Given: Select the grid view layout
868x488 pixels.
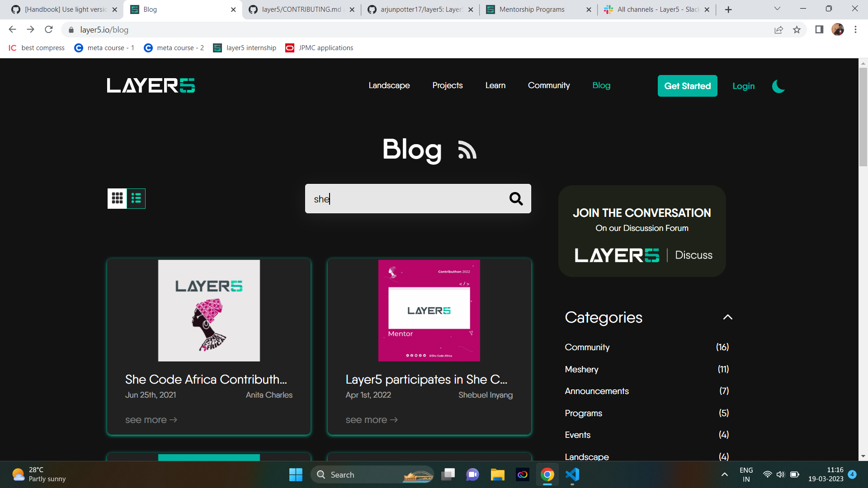Looking at the screenshot, I should pos(117,198).
